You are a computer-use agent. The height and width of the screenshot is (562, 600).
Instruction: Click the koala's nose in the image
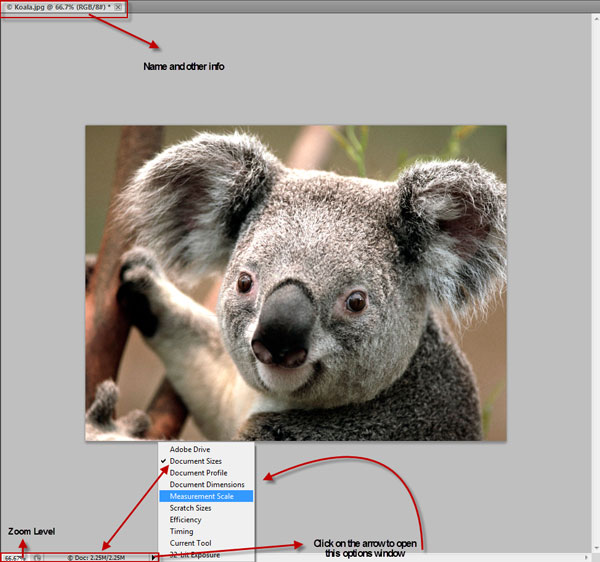pos(283,328)
